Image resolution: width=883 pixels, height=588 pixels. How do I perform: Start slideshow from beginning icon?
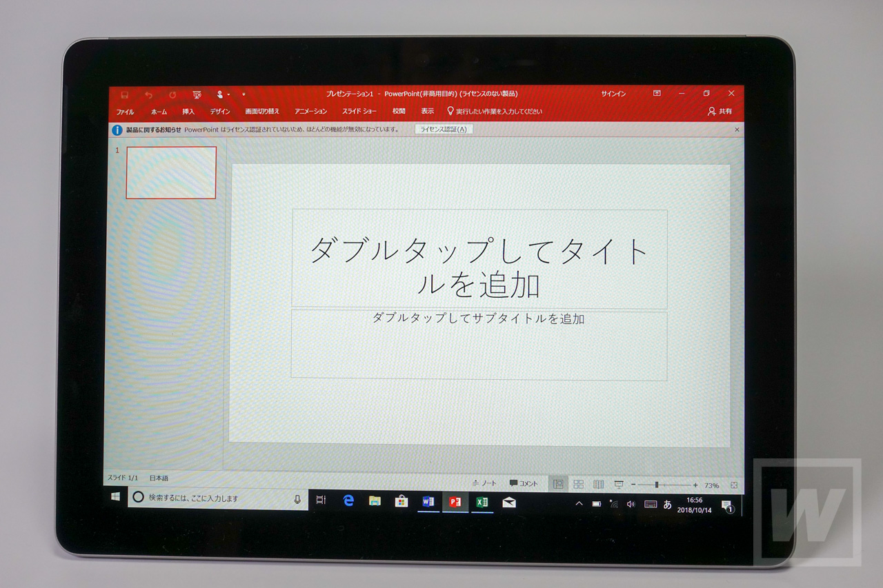pos(197,94)
